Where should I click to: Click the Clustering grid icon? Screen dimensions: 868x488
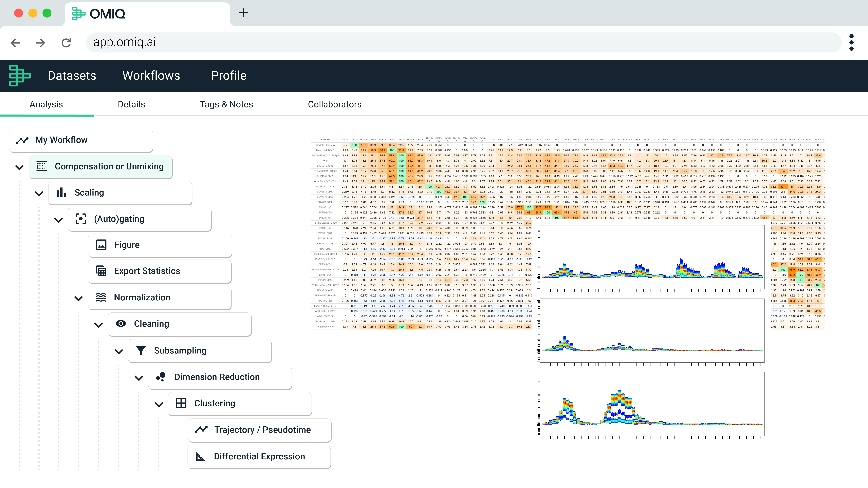coord(181,403)
